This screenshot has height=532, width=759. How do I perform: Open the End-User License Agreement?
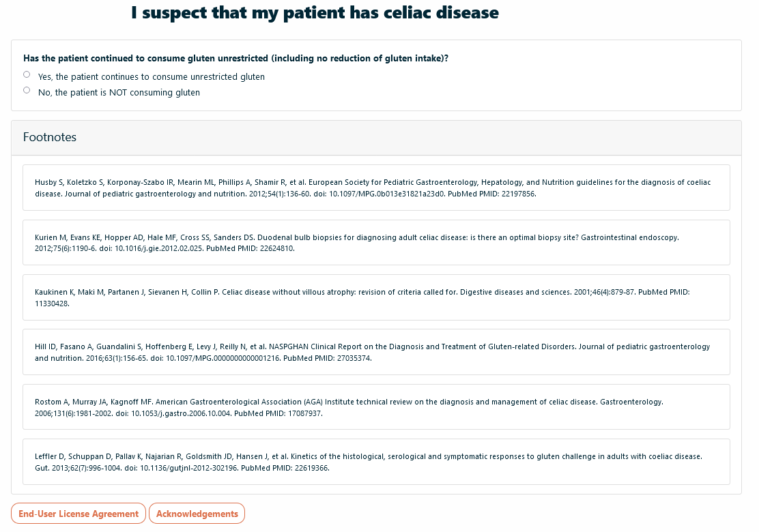pos(78,514)
